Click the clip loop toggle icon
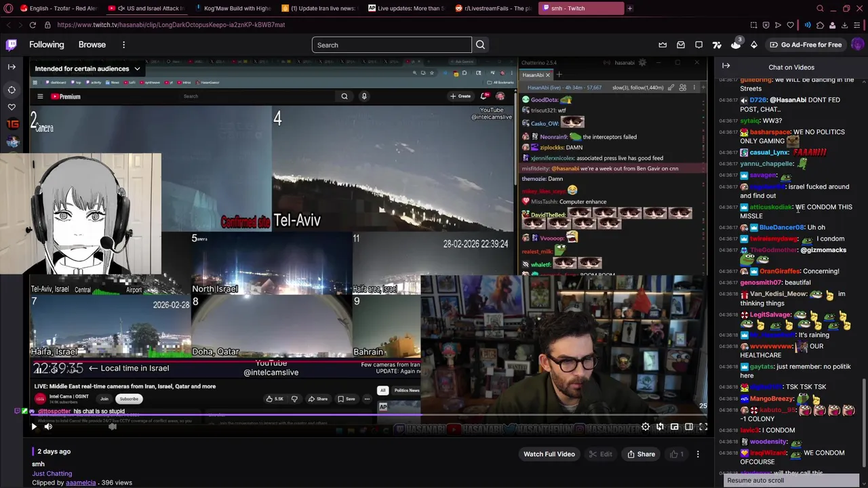 [660, 426]
